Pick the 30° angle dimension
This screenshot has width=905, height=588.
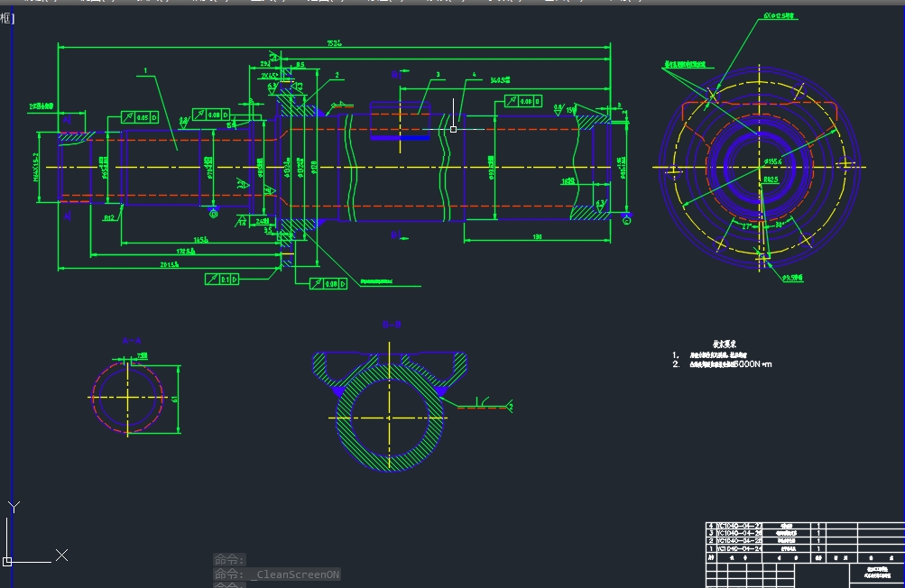(780, 225)
